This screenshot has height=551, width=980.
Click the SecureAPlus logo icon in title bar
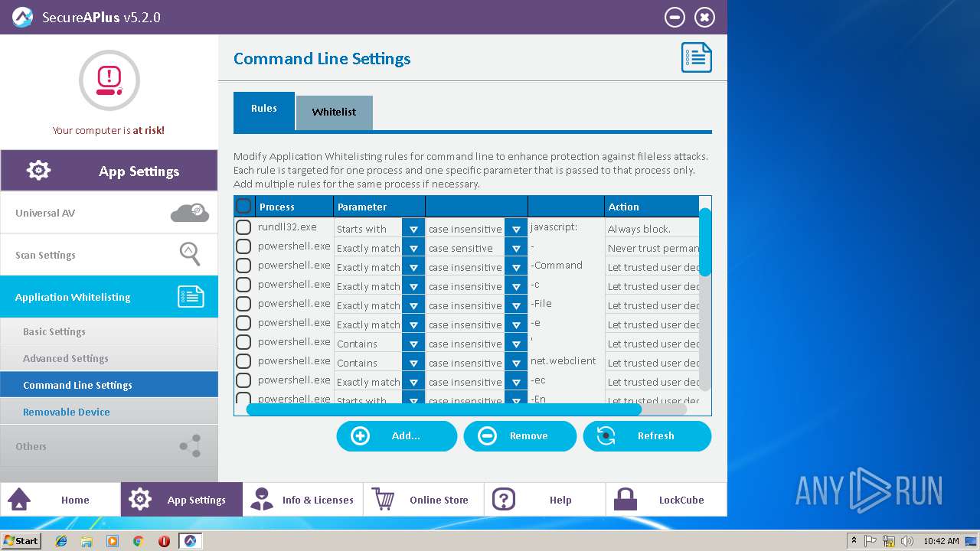(22, 17)
